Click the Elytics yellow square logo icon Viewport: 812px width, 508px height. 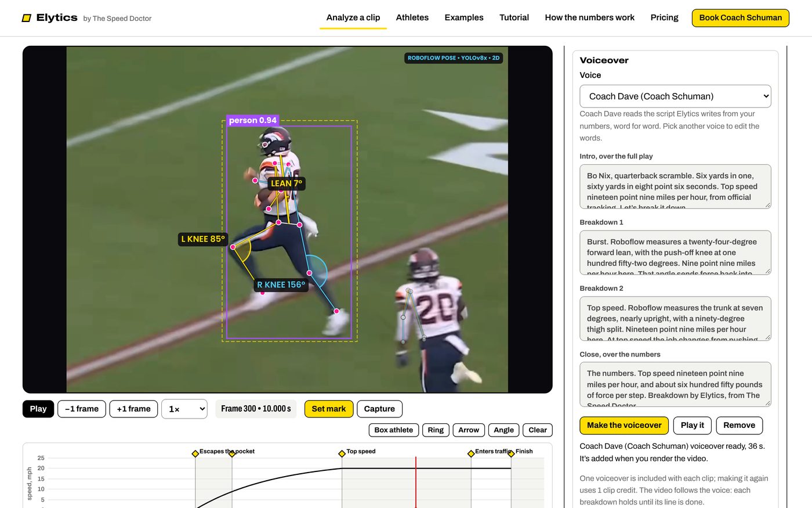26,18
